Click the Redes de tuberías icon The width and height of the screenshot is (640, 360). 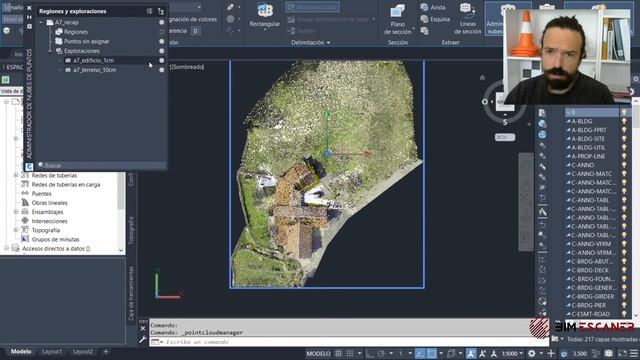[x=25, y=175]
